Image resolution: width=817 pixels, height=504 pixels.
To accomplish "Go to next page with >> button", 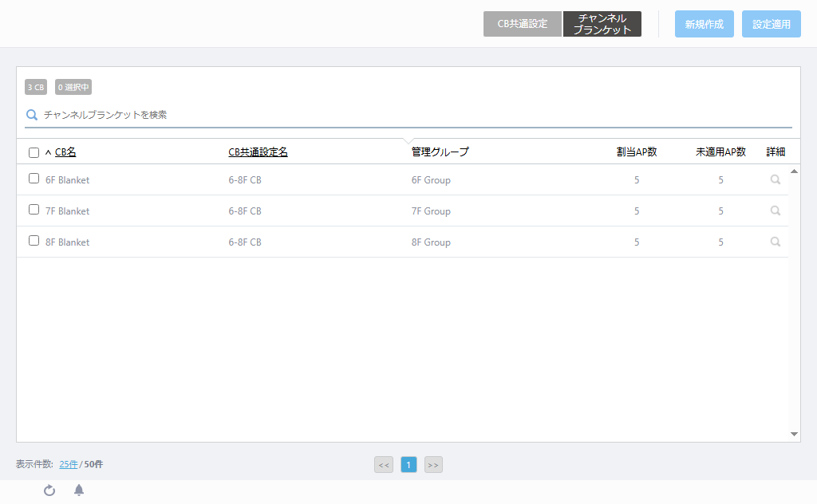I will point(433,465).
